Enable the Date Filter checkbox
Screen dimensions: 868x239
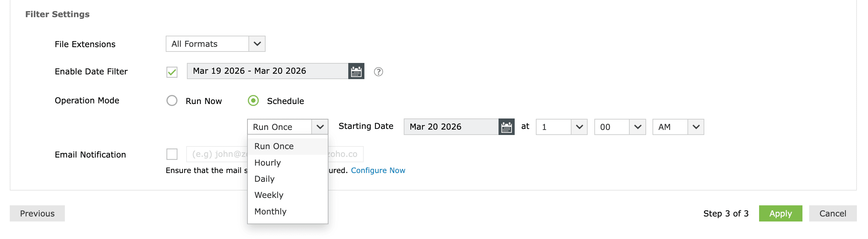pos(172,72)
